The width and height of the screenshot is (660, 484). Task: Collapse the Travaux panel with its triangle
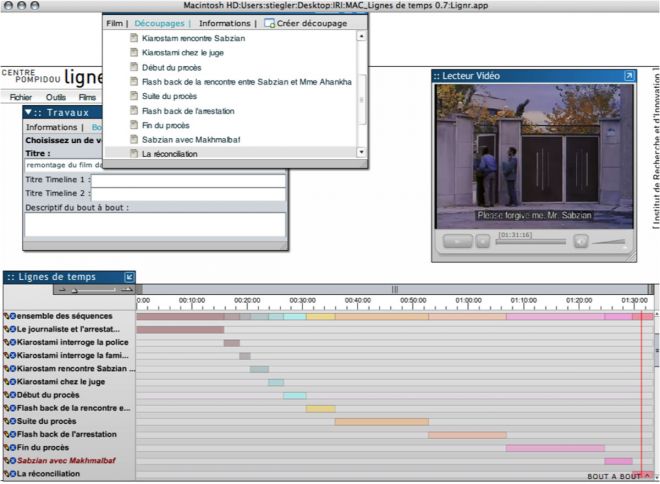coord(29,113)
